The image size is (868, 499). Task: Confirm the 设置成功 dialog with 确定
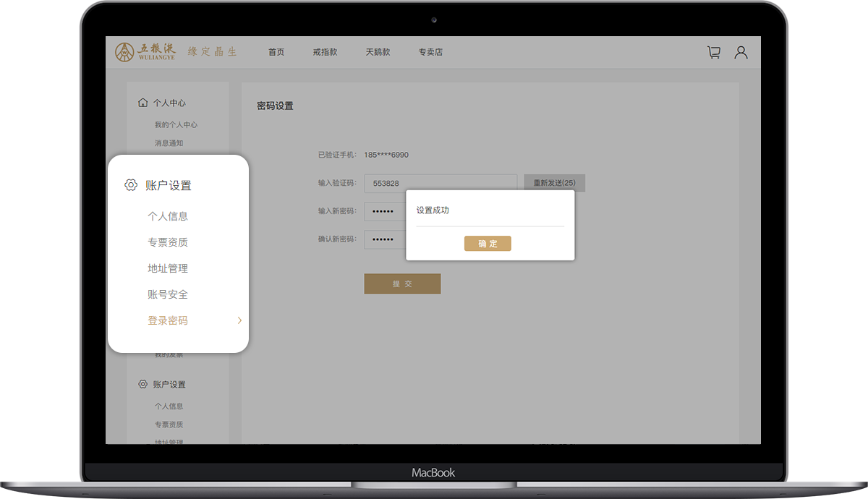tap(488, 244)
